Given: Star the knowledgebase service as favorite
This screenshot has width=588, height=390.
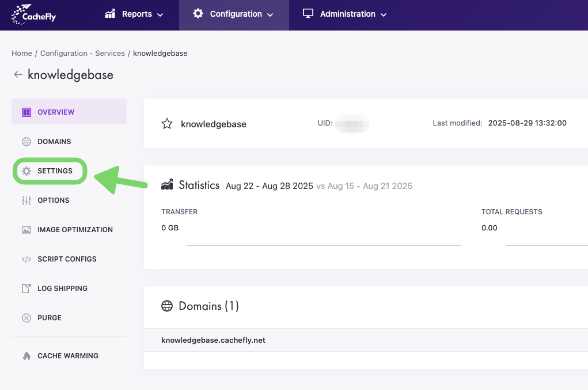Looking at the screenshot, I should [x=167, y=124].
